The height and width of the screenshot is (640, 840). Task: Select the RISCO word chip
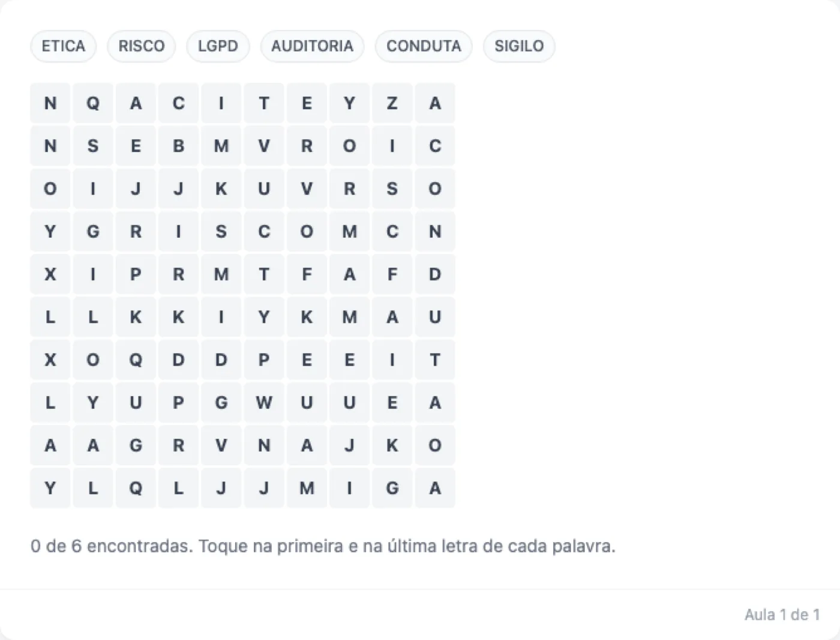[141, 46]
